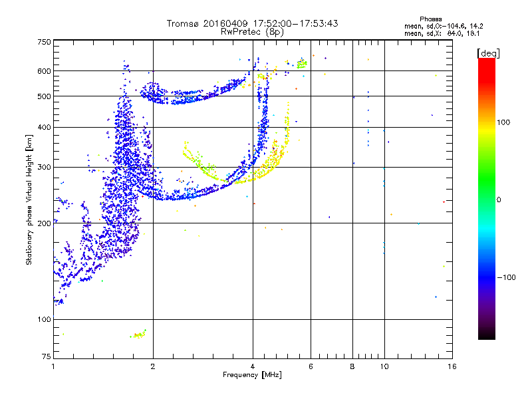Click the green echo cluster near 6 MHz top
The width and height of the screenshot is (532, 399).
(302, 63)
